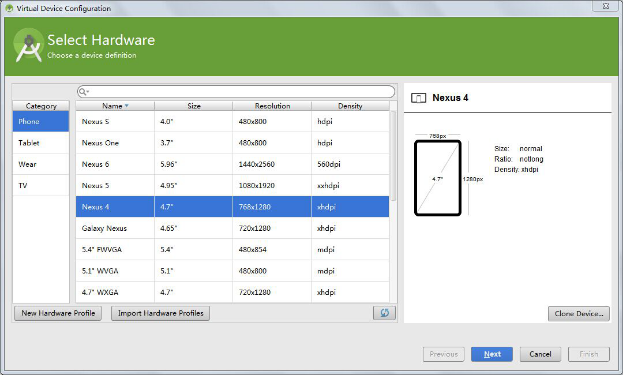The height and width of the screenshot is (376, 624).
Task: Focus the device search field
Action: pos(236,92)
